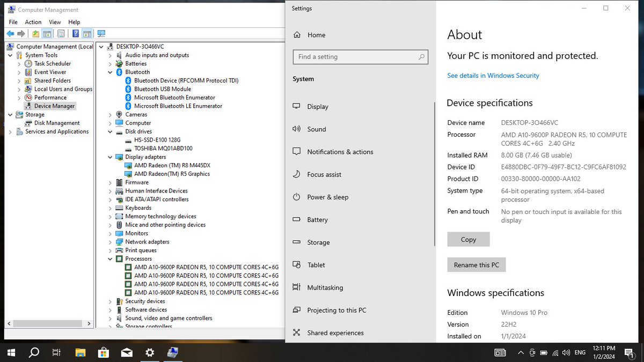This screenshot has height=362, width=644.
Task: Click the blue Help question mark toolbar icon
Action: tap(76, 34)
